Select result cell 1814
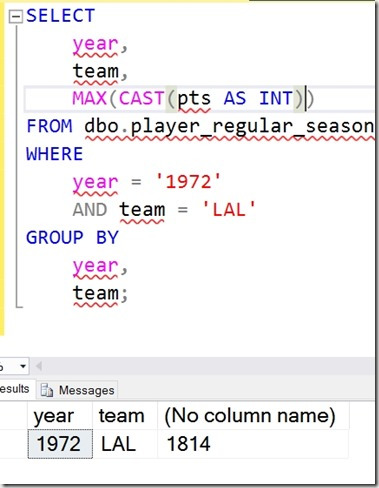 coord(253,444)
